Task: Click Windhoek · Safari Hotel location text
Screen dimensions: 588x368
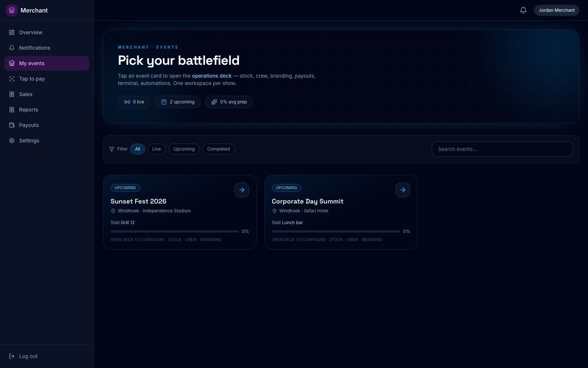Action: coord(304,211)
